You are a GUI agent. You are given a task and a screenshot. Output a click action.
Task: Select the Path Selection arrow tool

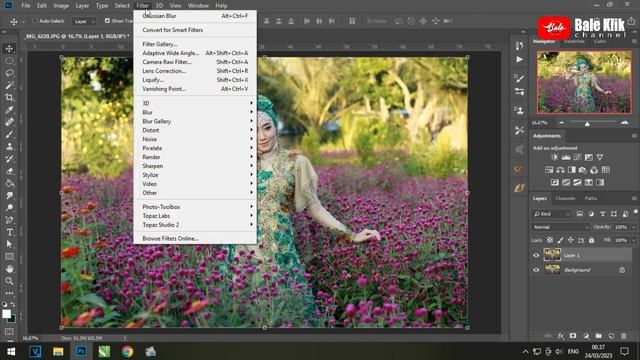pyautogui.click(x=9, y=244)
